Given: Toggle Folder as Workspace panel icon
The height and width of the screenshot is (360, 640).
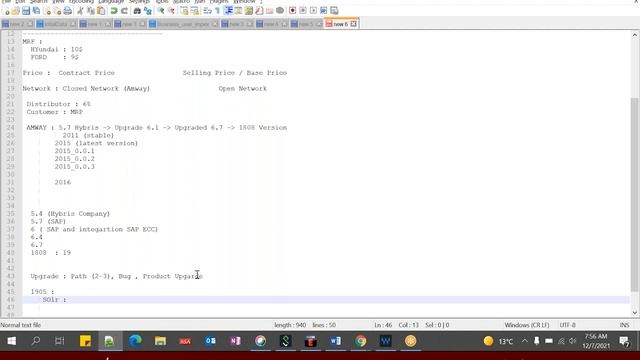Looking at the screenshot, I should (269, 11).
